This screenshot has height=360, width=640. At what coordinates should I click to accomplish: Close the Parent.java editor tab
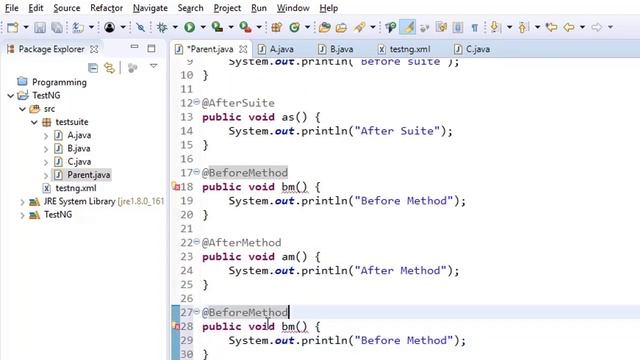click(243, 49)
